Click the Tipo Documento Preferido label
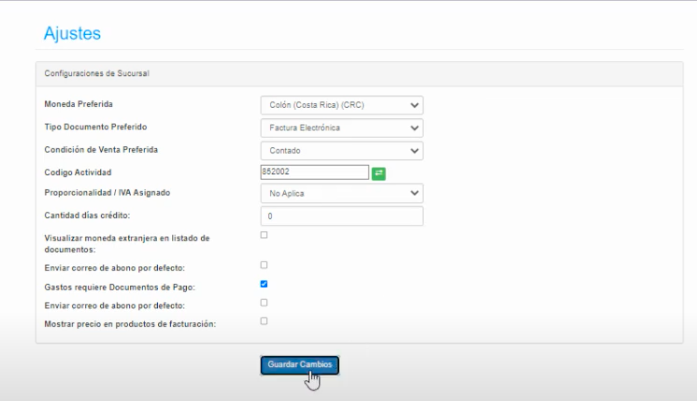This screenshot has height=401, width=697. pos(96,127)
